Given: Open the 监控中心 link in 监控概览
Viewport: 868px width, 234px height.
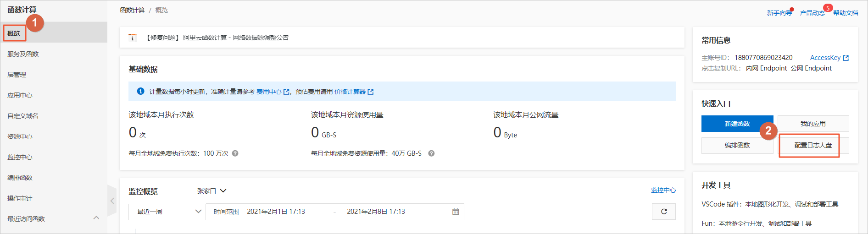Looking at the screenshot, I should [x=663, y=190].
